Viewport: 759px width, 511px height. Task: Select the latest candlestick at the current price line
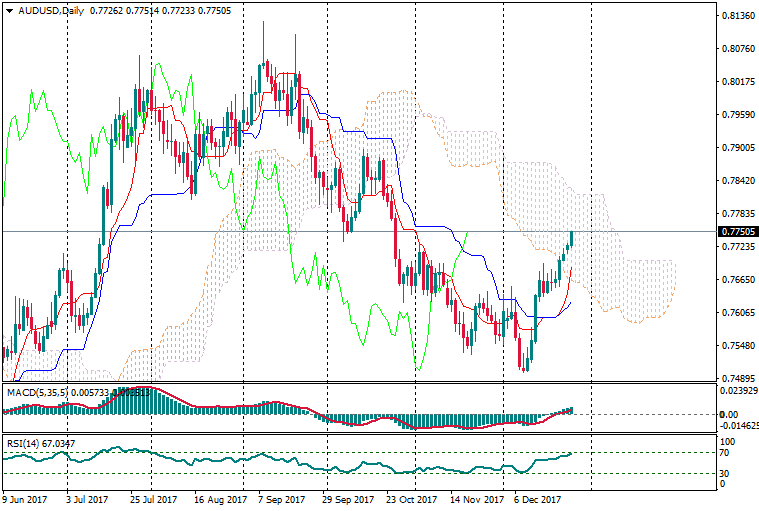pos(572,238)
